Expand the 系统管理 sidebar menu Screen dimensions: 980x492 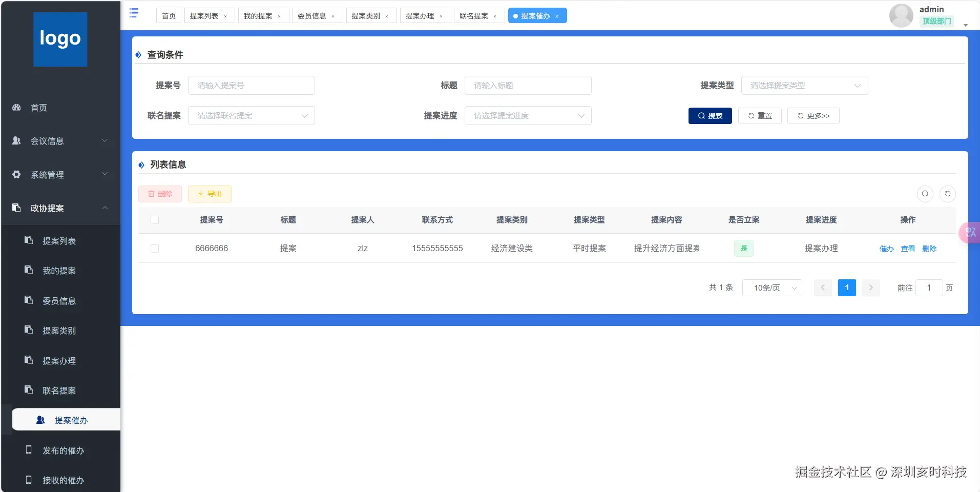coord(60,175)
